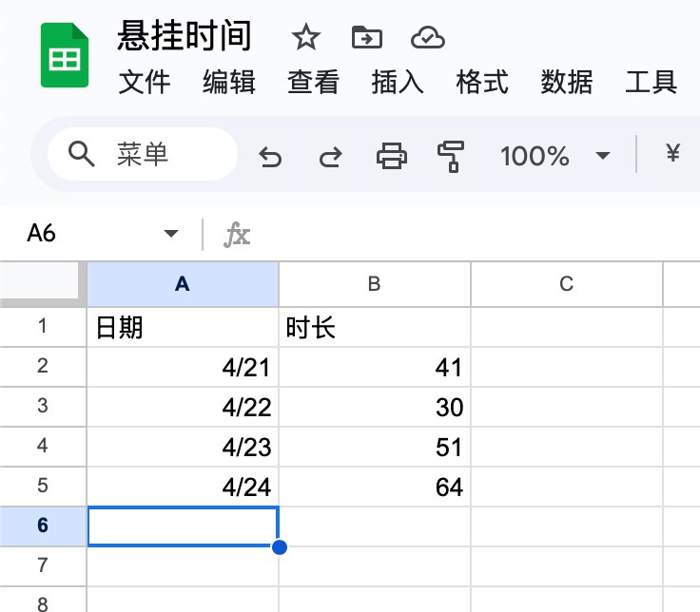Select column B header
The width and height of the screenshot is (700, 612).
(375, 283)
